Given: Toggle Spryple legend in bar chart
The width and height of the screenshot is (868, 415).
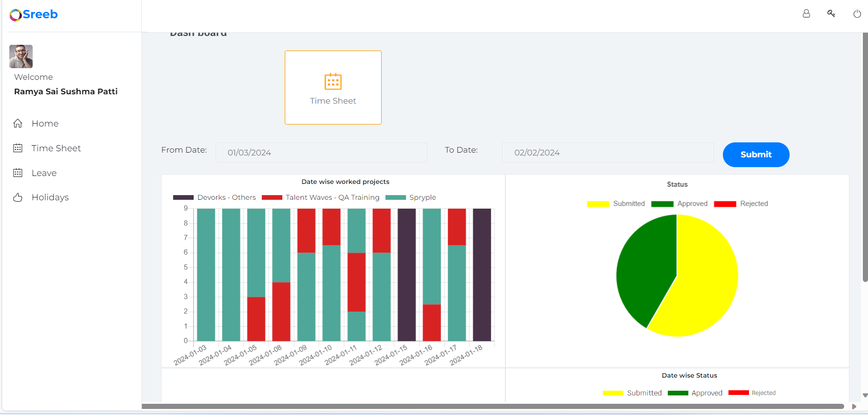Looking at the screenshot, I should click(411, 197).
